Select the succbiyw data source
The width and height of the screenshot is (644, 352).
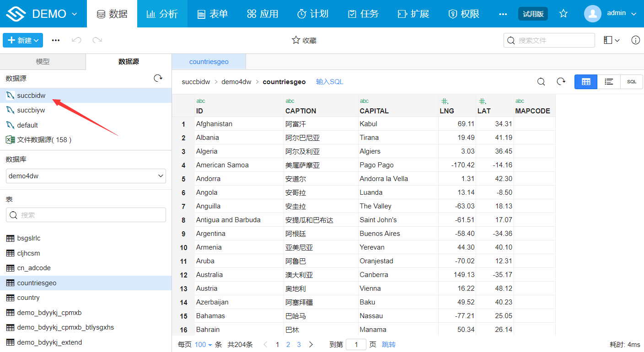[31, 110]
